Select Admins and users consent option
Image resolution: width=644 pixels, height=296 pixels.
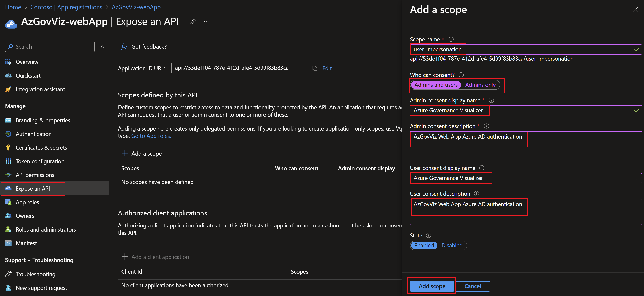[436, 85]
